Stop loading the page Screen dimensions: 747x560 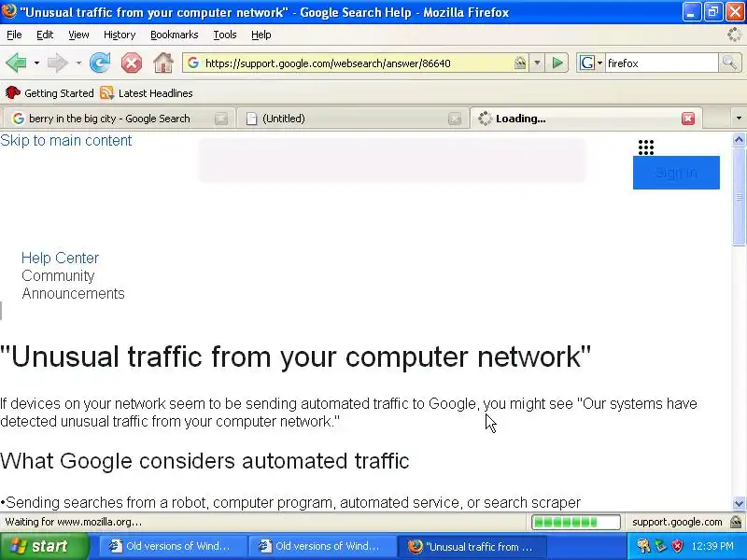[x=132, y=63]
